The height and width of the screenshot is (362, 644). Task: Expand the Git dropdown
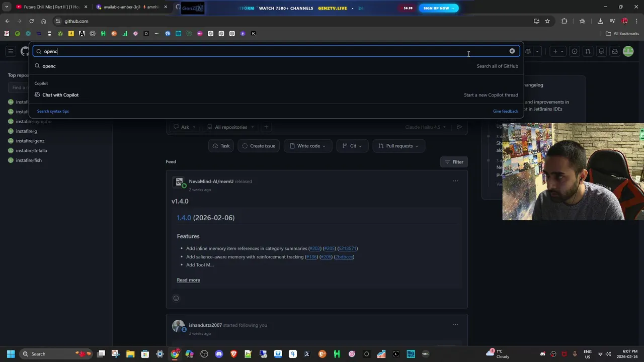(x=352, y=146)
